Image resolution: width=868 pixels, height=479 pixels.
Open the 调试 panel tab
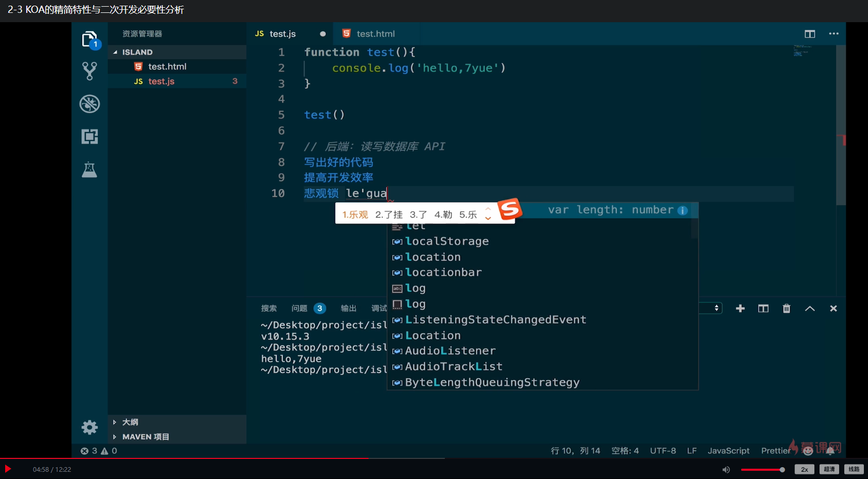click(x=379, y=309)
